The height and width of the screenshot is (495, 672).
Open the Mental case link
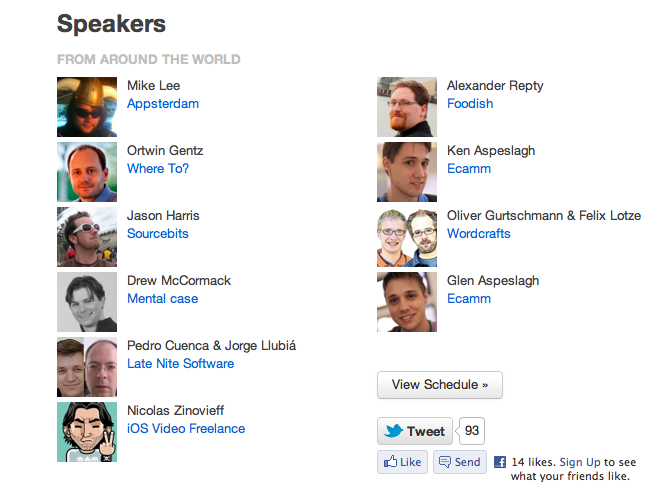pos(162,299)
